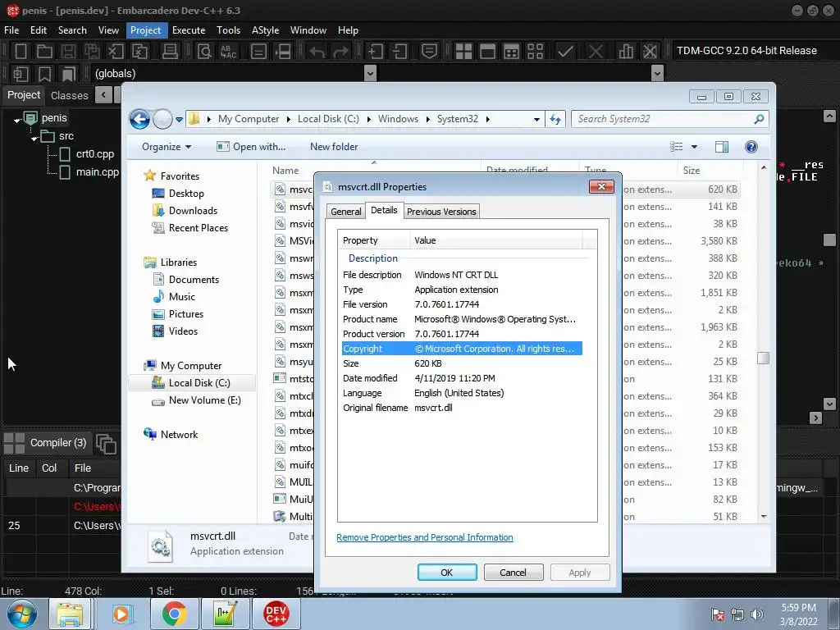Click the Open file toolbar icon

(x=44, y=51)
